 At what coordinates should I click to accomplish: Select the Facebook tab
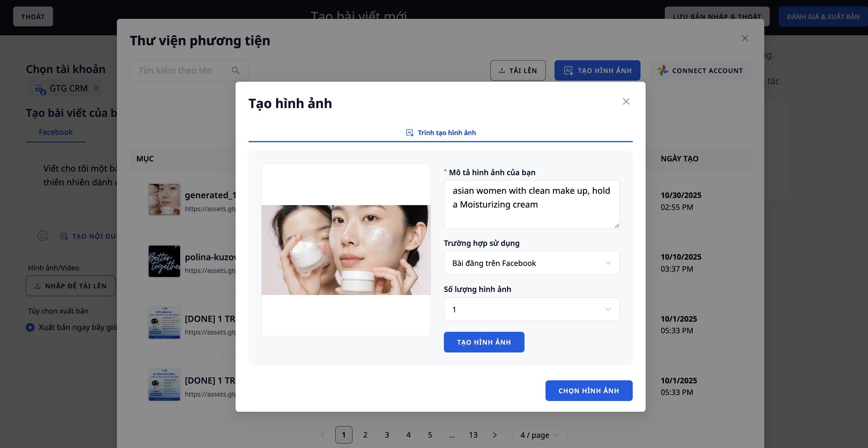tap(55, 132)
